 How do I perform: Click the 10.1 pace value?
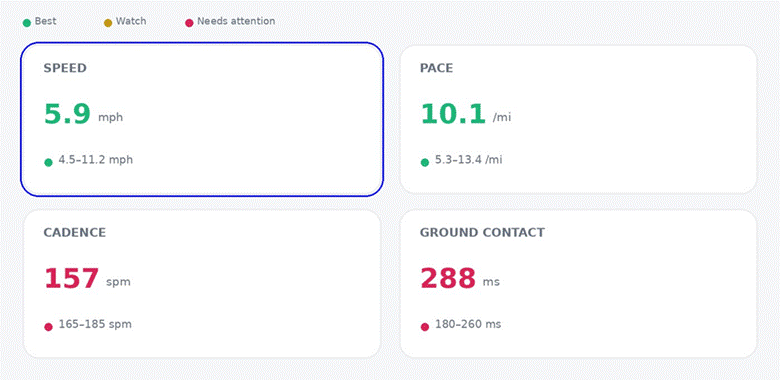[453, 114]
